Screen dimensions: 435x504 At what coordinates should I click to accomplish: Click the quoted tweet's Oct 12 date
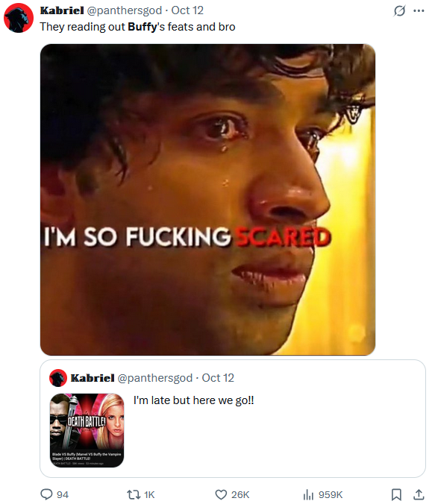pos(218,378)
